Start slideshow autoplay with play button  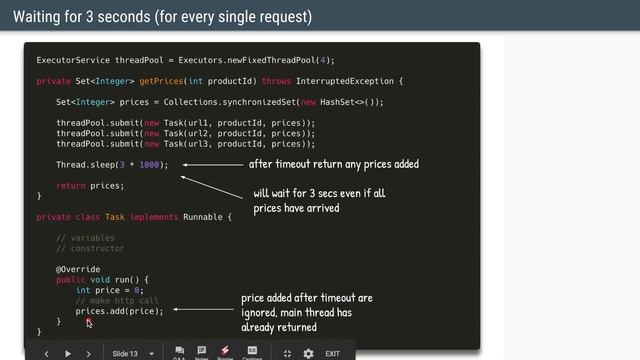click(x=68, y=353)
